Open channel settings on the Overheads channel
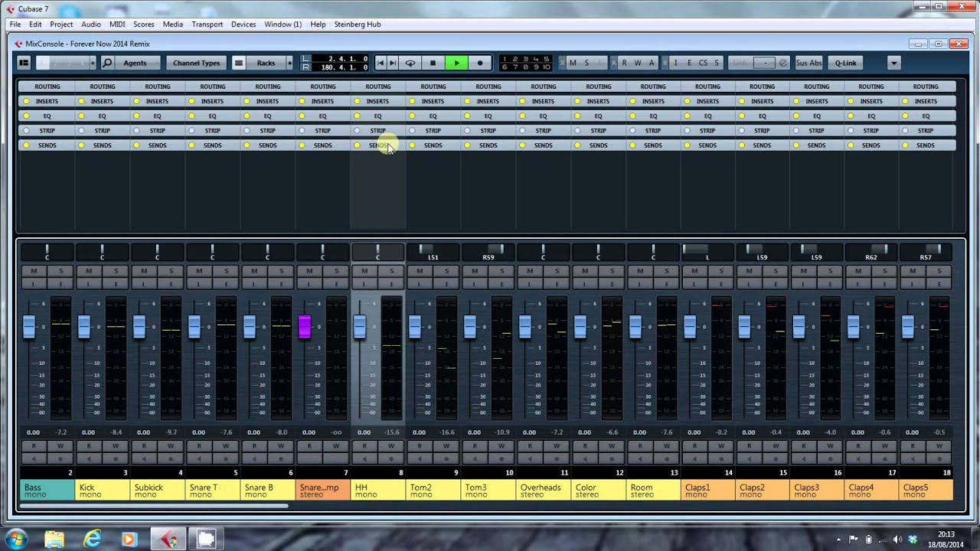The height and width of the screenshot is (551, 980). coord(557,284)
